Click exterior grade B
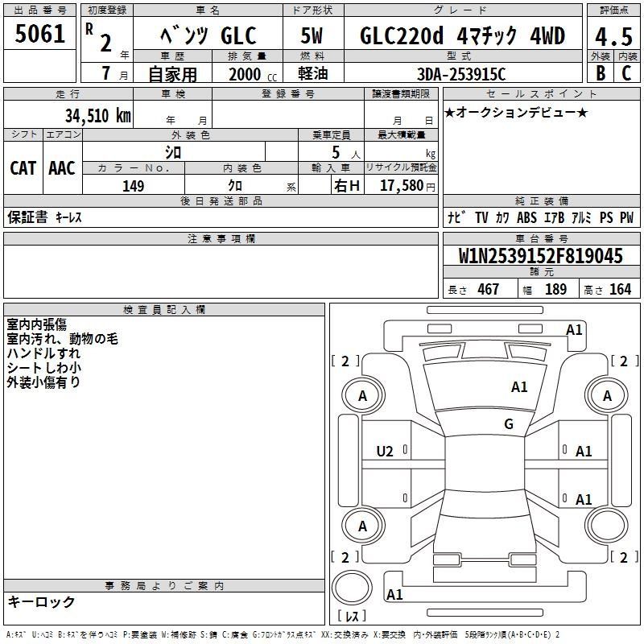The height and width of the screenshot is (644, 644). coord(601,72)
